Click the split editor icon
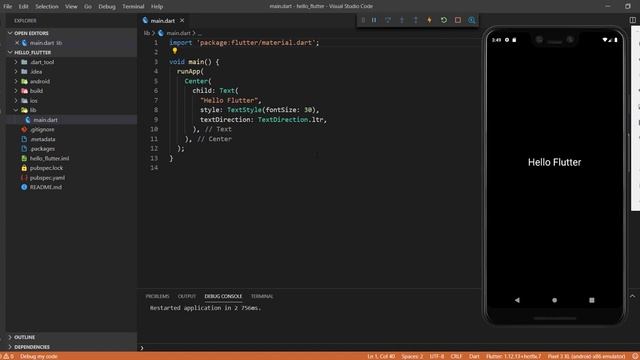The height and width of the screenshot is (360, 640). (x=633, y=20)
